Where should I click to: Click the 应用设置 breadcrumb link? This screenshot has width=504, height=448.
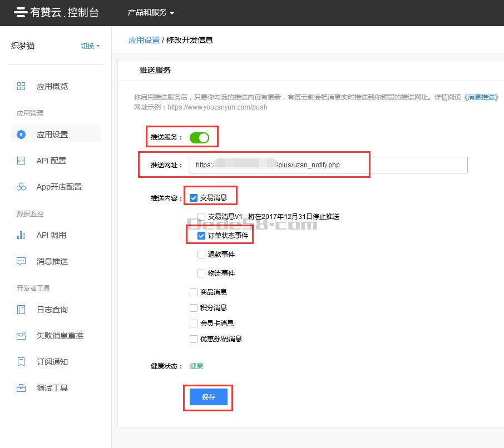pyautogui.click(x=144, y=40)
